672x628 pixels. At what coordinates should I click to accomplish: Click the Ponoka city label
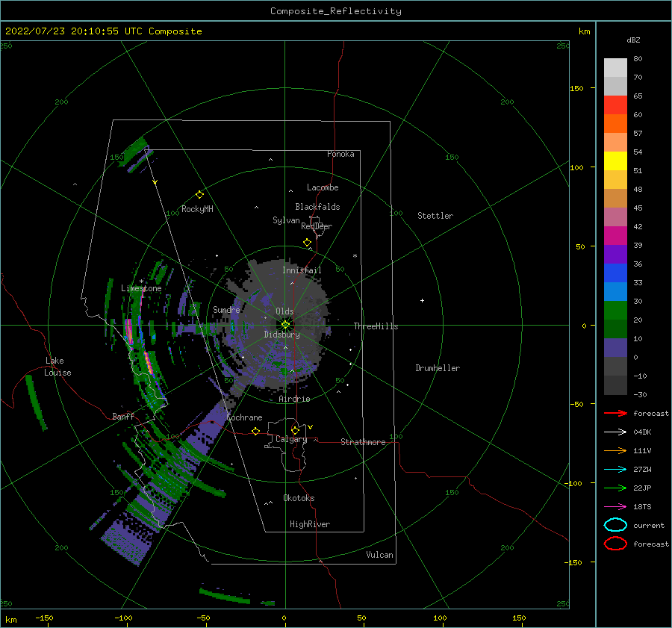(340, 154)
